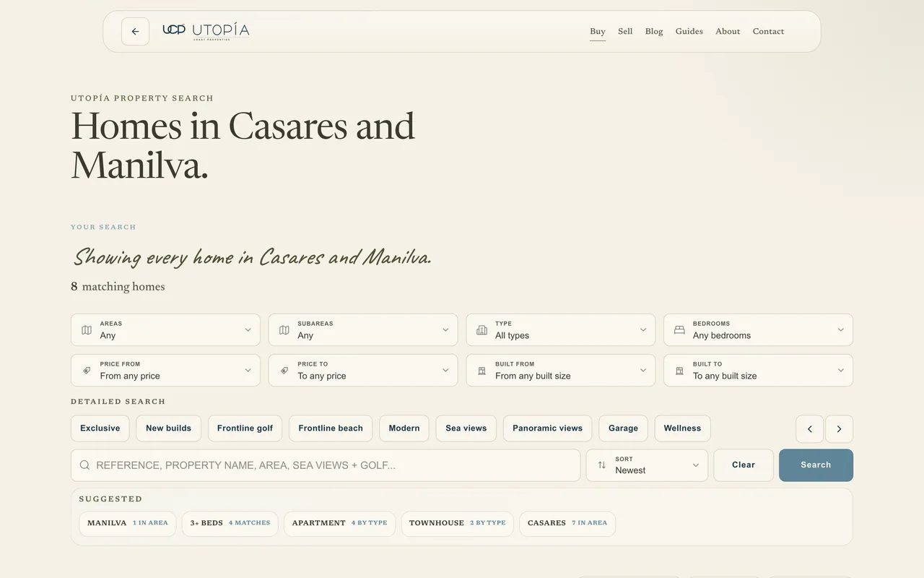Expand the Type dropdown
The image size is (924, 578).
pos(561,330)
